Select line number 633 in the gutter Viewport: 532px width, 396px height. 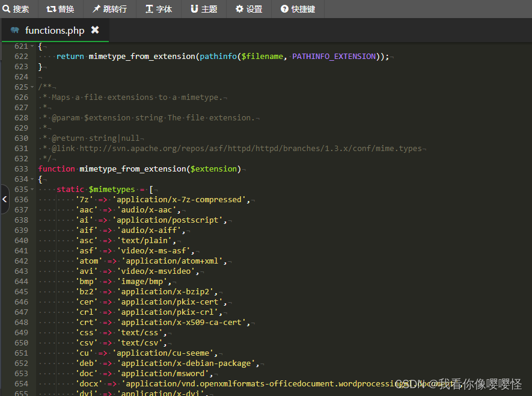click(21, 169)
